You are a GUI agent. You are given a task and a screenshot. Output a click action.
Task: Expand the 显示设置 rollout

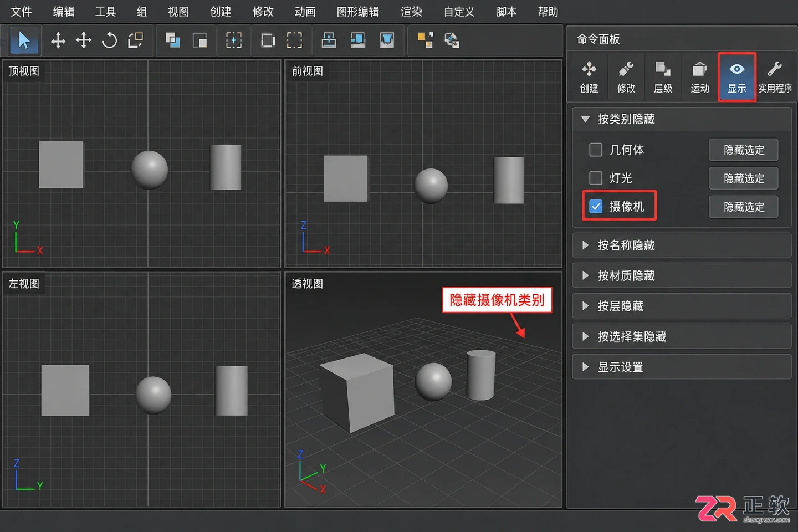[x=682, y=367]
